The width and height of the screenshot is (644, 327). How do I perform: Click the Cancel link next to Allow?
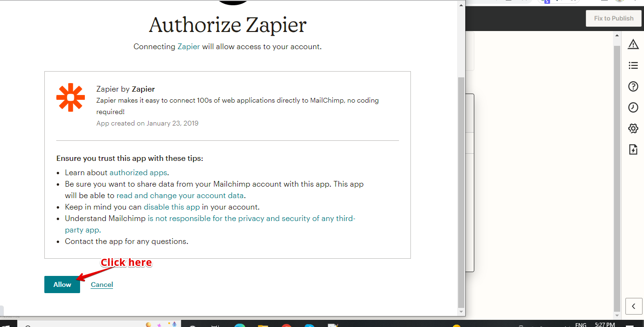coord(102,285)
